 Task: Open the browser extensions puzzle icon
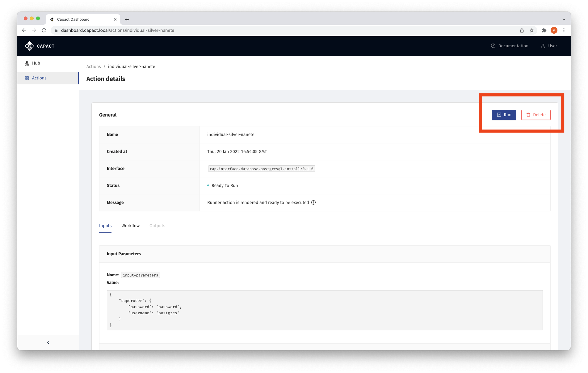tap(544, 30)
